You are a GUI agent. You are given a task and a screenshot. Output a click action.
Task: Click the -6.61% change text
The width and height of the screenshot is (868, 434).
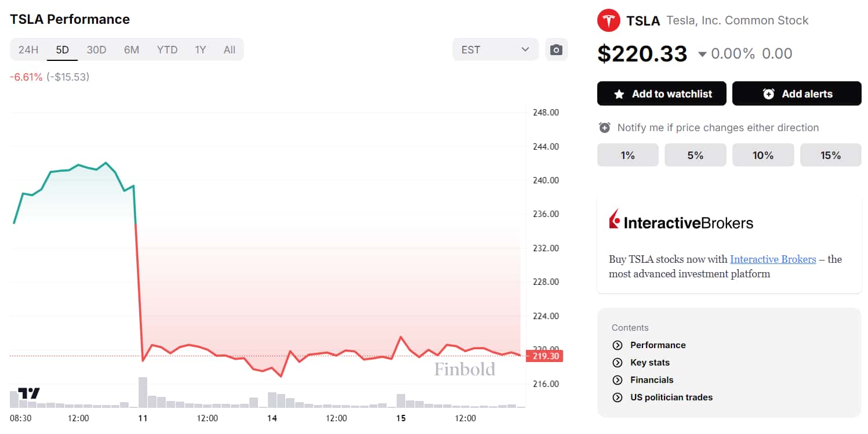(26, 77)
